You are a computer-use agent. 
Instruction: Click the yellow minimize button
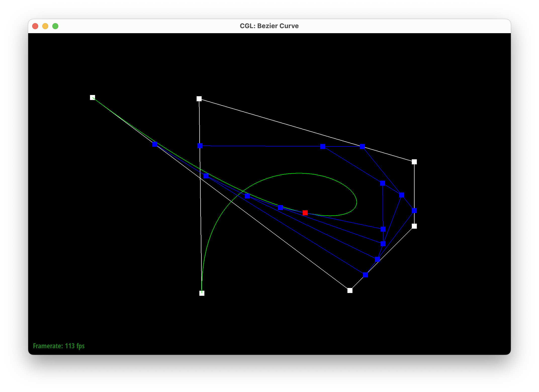[x=45, y=26]
